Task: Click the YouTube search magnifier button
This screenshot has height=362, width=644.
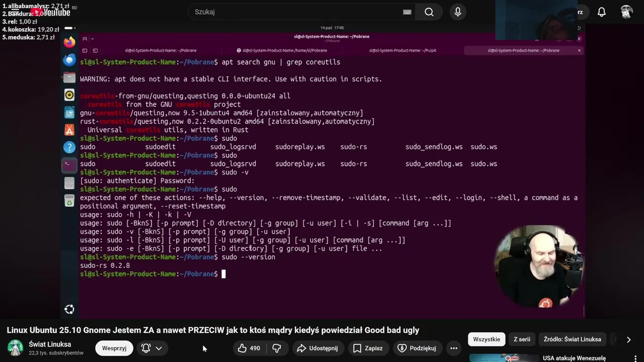Action: pyautogui.click(x=429, y=12)
